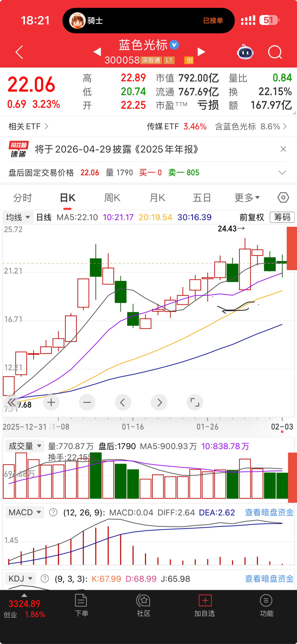Tap market cap 792.00亿
Image resolution: width=297 pixels, height=644 pixels.
click(x=198, y=78)
